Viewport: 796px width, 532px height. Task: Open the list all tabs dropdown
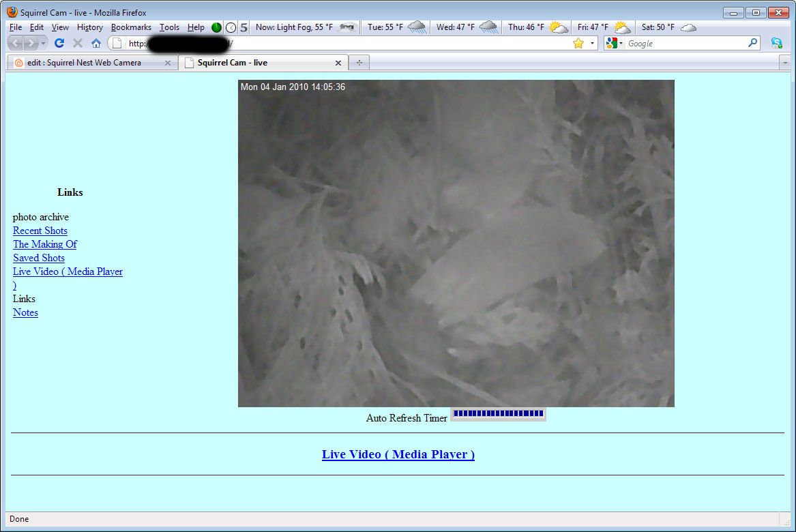tap(785, 63)
